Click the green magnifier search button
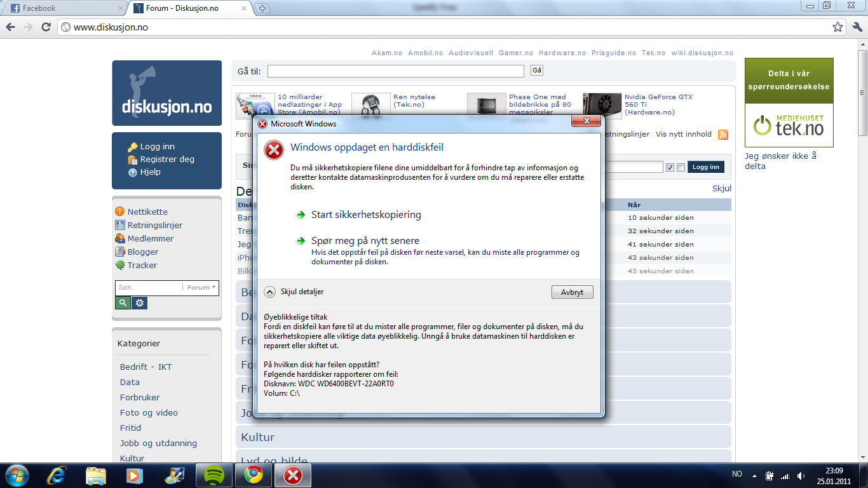 [123, 303]
